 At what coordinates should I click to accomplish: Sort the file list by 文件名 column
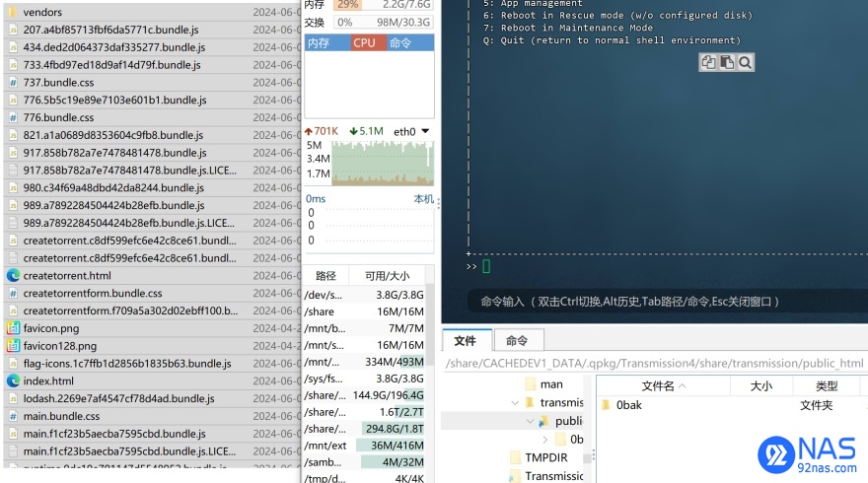(x=663, y=386)
